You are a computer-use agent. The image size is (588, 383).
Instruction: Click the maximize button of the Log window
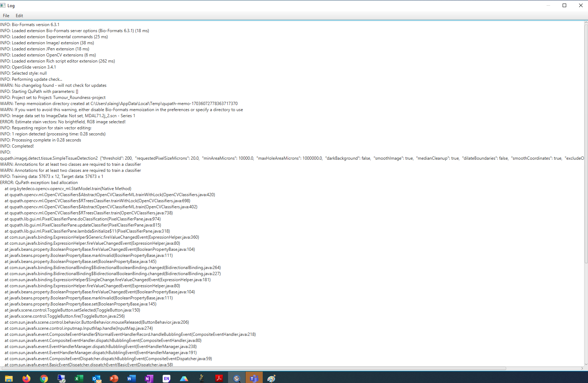(564, 5)
